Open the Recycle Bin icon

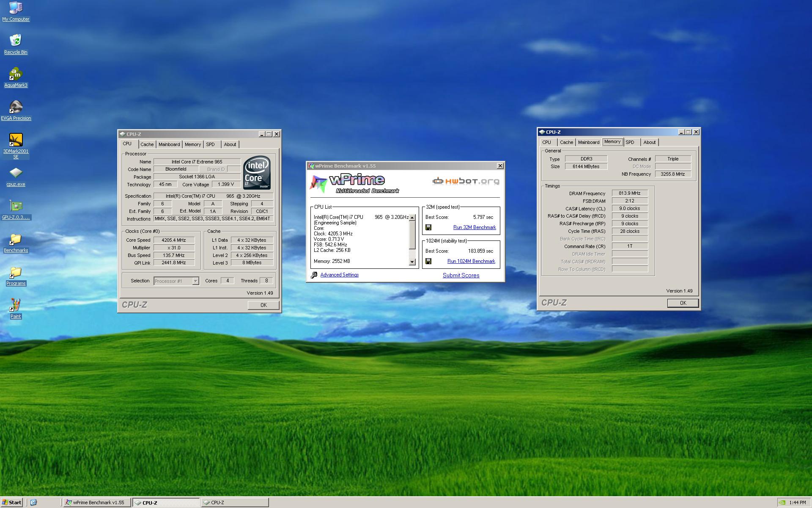pos(16,44)
